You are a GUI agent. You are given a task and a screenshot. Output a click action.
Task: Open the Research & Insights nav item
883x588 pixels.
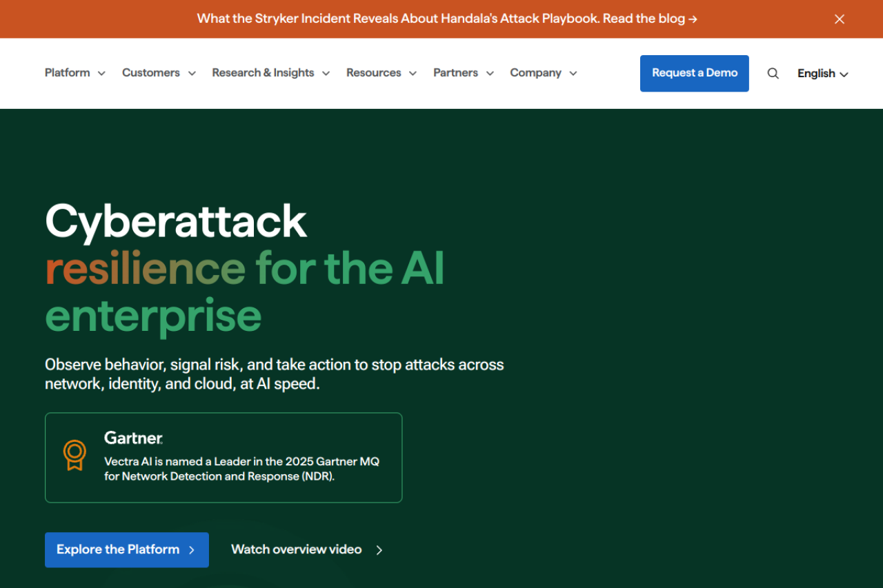(263, 72)
